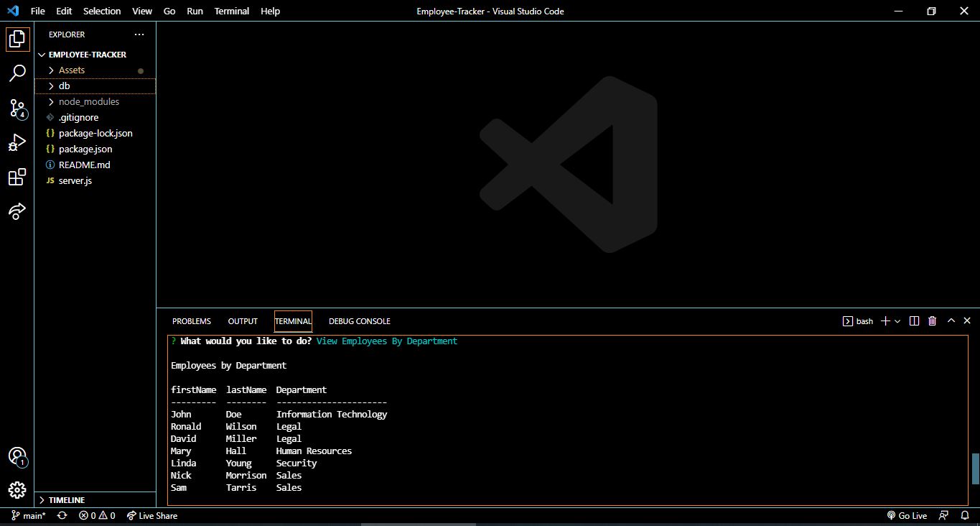Image resolution: width=980 pixels, height=526 pixels.
Task: Open Run and Debug view
Action: click(x=17, y=142)
